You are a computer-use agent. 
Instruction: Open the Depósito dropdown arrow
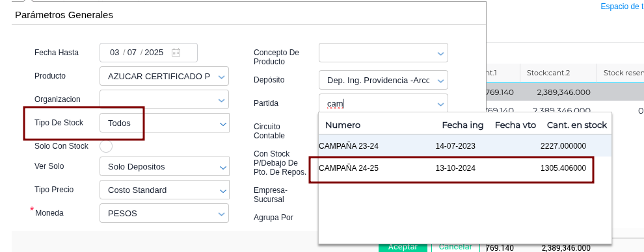coord(440,81)
